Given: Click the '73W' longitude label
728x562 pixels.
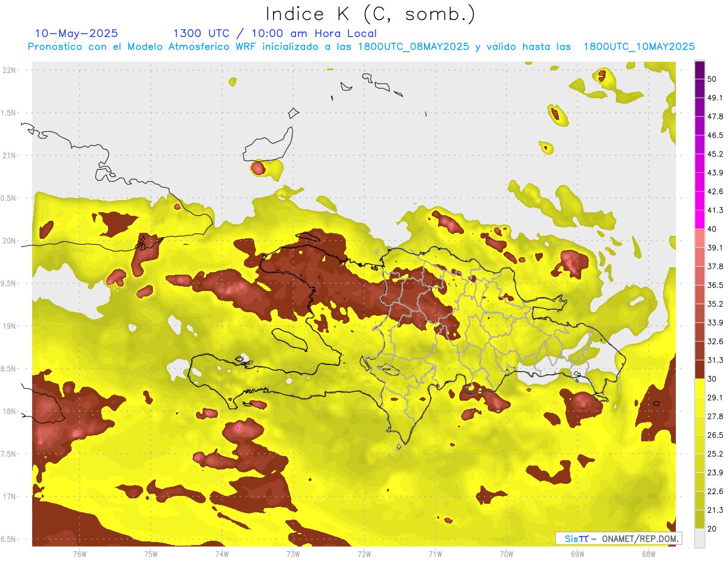Looking at the screenshot, I should (x=293, y=554).
